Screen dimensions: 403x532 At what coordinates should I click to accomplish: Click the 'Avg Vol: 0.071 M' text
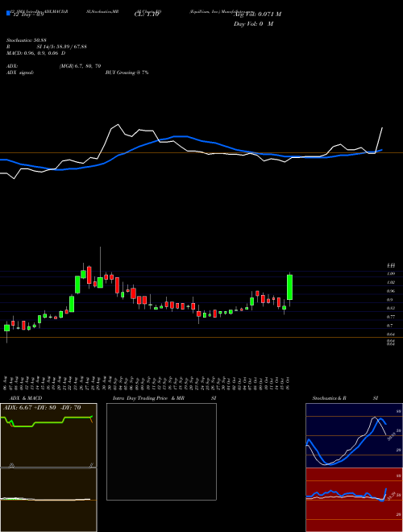256,15
